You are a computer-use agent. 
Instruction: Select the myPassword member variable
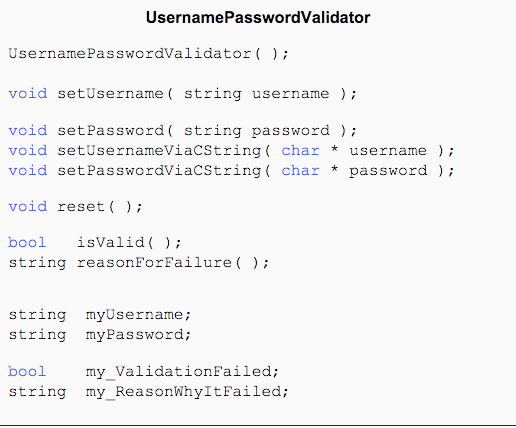tap(138, 335)
